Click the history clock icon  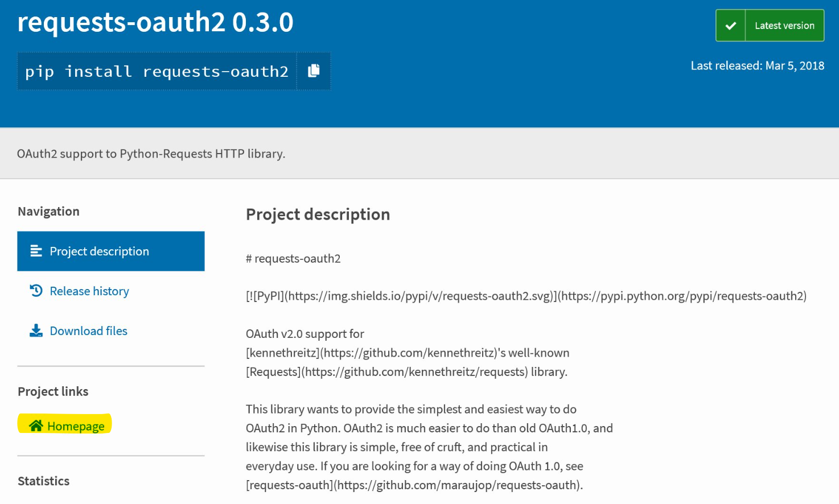pos(36,291)
